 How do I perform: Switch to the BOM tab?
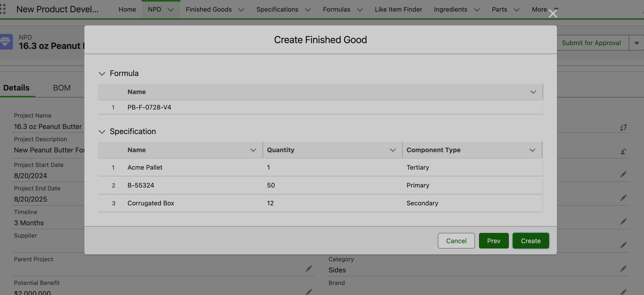pos(62,88)
